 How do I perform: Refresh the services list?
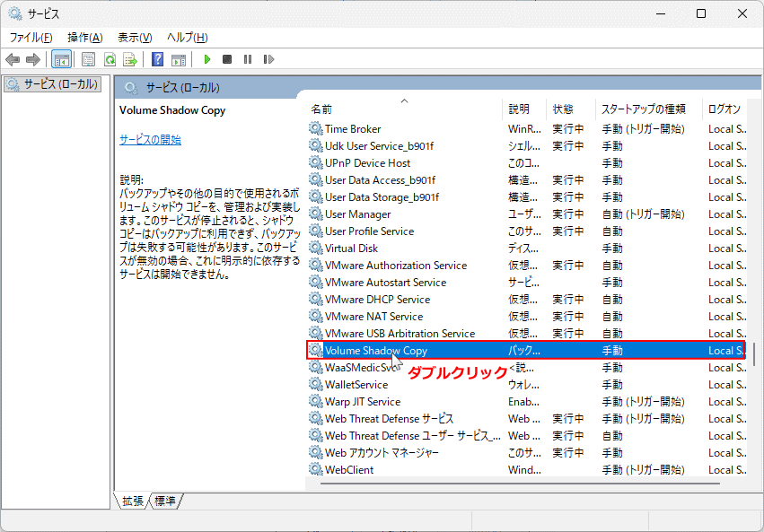[x=109, y=59]
